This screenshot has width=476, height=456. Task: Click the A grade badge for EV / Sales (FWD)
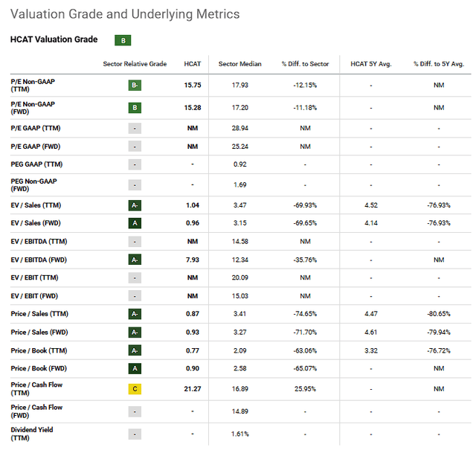click(135, 222)
